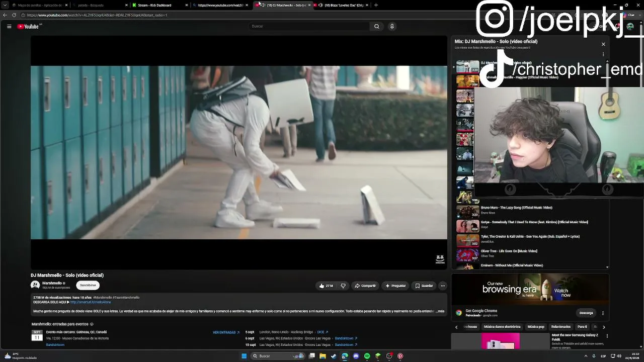Open Bandsintown link for 6 sept Las Vegas
The height and width of the screenshot is (362, 644).
tap(346, 338)
